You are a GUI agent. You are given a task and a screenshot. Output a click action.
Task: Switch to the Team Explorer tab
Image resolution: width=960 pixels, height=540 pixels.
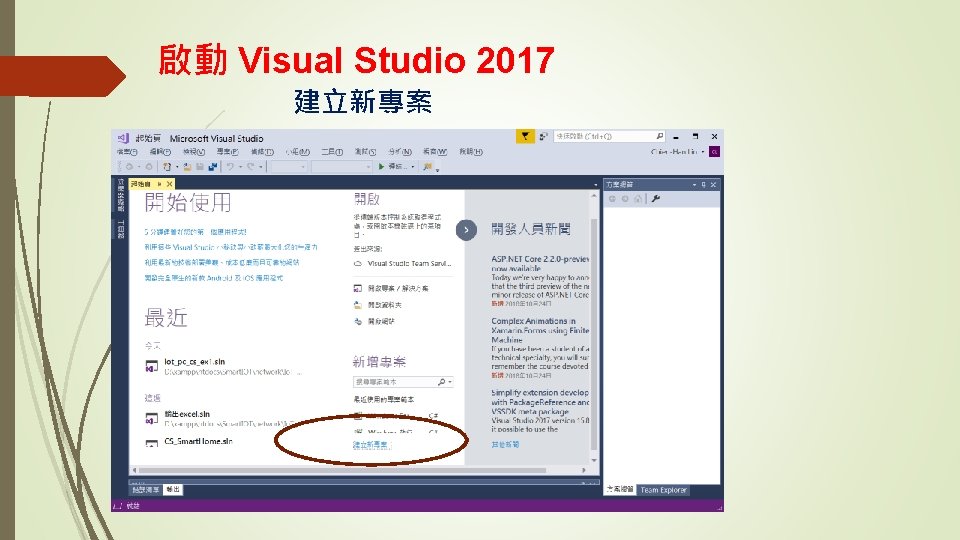(x=663, y=490)
